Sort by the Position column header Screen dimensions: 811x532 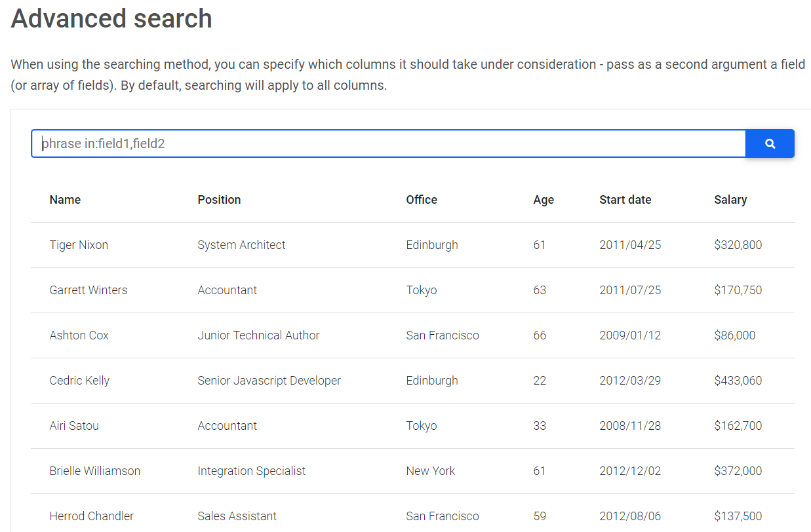point(219,200)
